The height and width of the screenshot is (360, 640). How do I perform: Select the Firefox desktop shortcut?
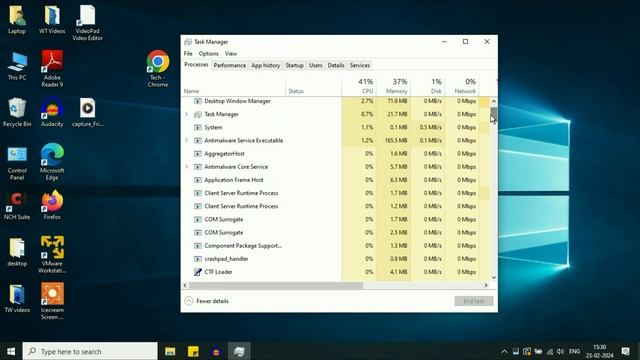[52, 206]
